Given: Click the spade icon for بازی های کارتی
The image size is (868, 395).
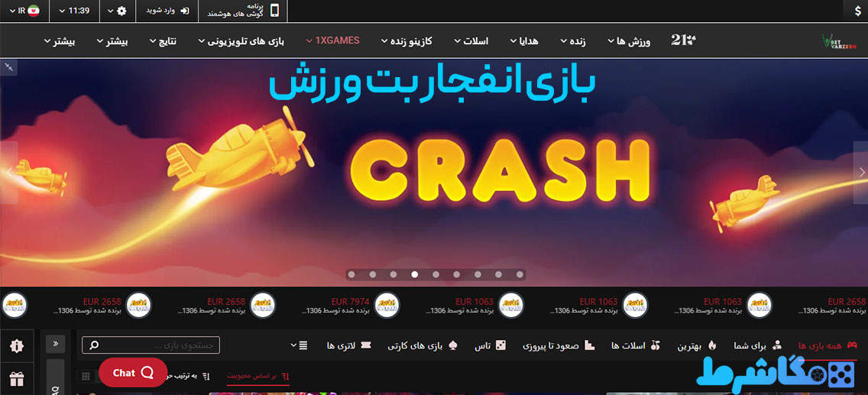Looking at the screenshot, I should (x=453, y=345).
